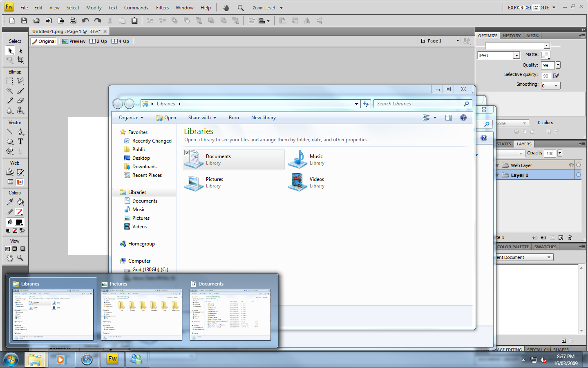Select the Pointer tool
The height and width of the screenshot is (368, 588).
click(x=10, y=50)
